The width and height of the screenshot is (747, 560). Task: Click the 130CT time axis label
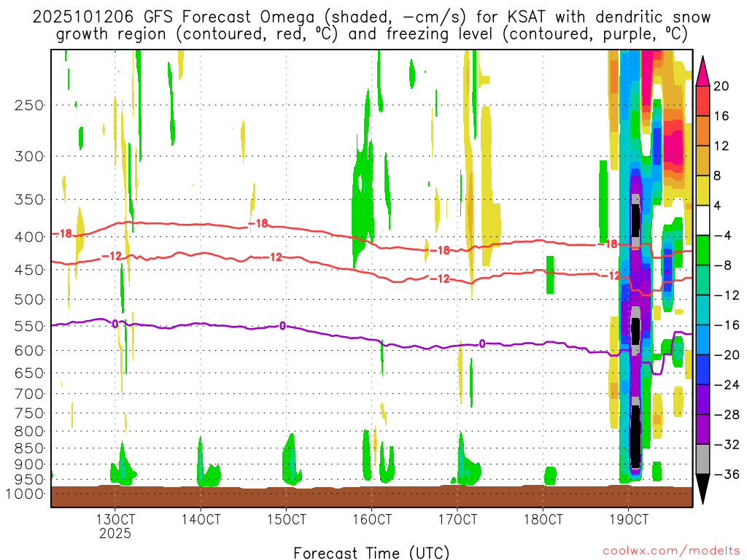(x=115, y=519)
